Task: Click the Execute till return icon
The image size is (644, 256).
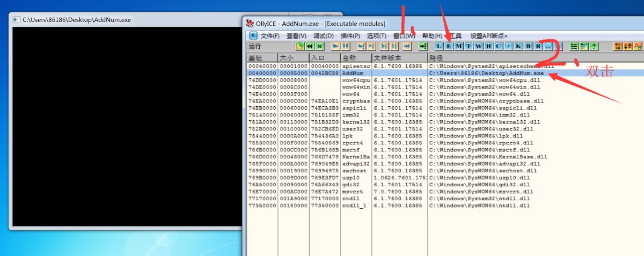Action: [407, 46]
